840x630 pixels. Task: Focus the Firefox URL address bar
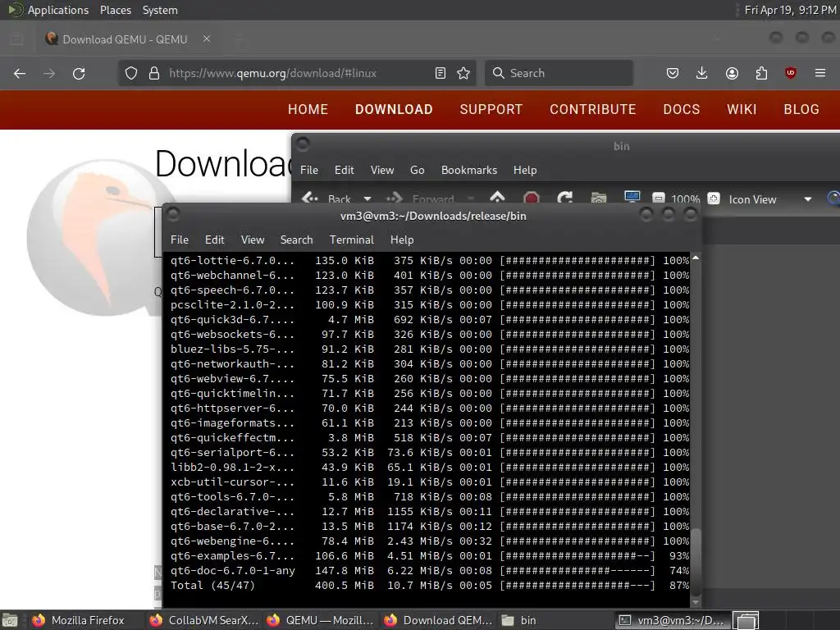click(x=297, y=73)
